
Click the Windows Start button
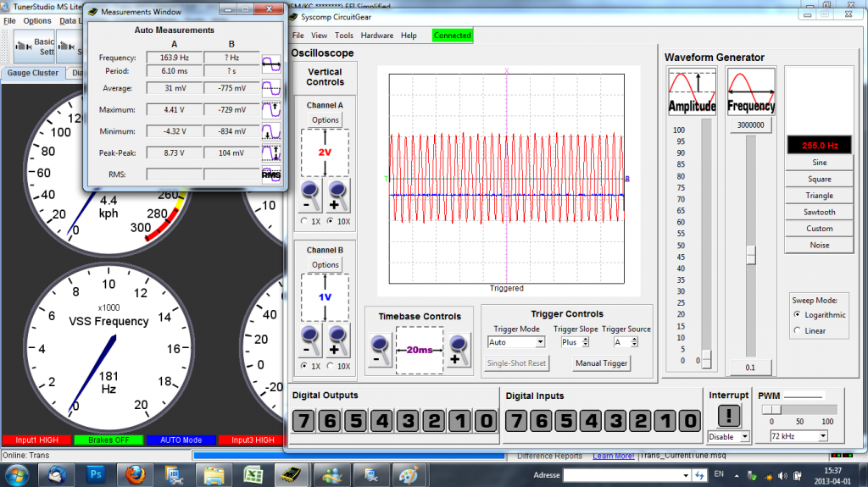click(17, 475)
